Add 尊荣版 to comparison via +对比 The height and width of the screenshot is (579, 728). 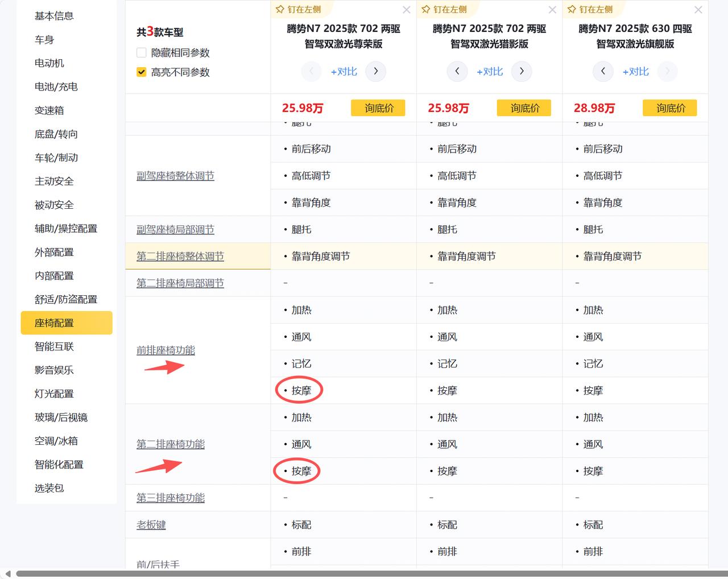point(344,72)
